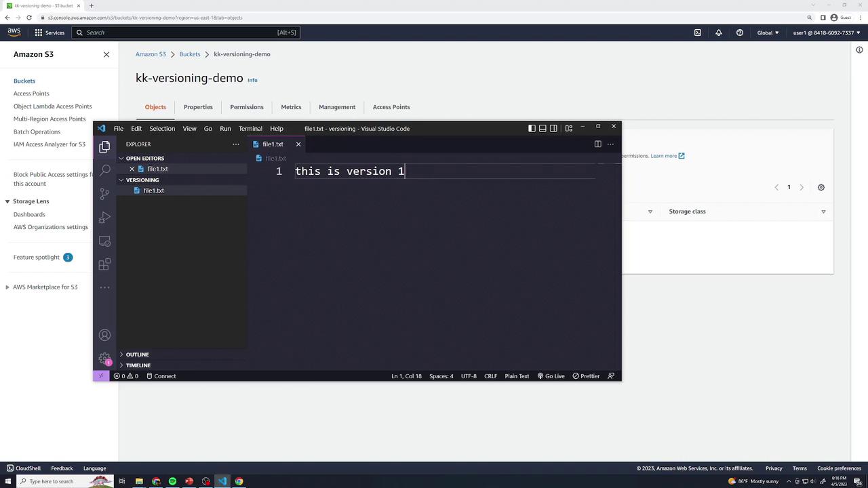Collapse the Storage Lens section in S3 sidebar
Viewport: 868px width, 488px height.
coord(7,201)
